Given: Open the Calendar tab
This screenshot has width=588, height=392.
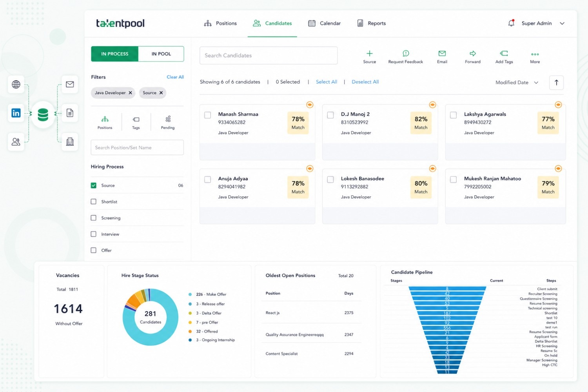Looking at the screenshot, I should [x=324, y=24].
